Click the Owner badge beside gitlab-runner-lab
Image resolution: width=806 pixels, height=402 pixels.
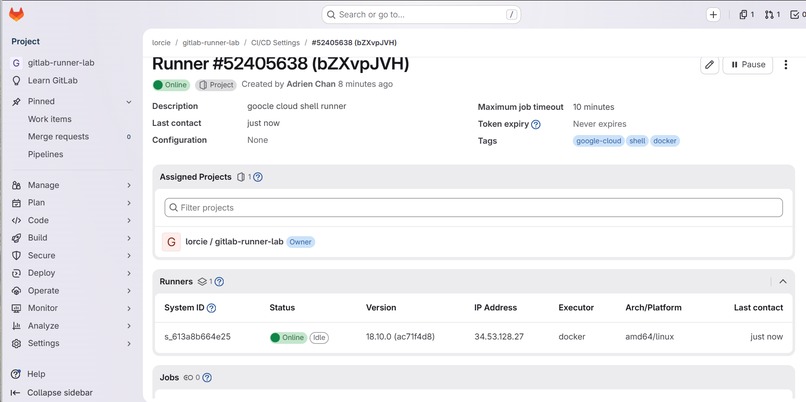[300, 242]
